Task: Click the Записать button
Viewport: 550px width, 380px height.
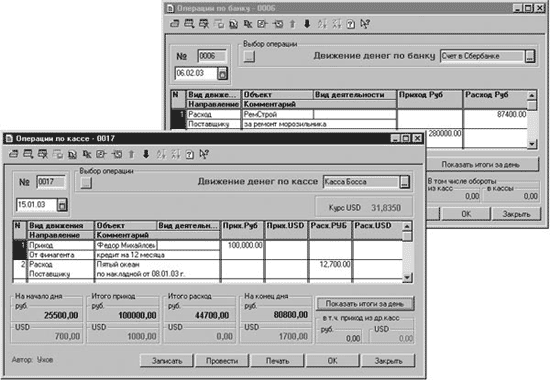Action: coord(167,361)
